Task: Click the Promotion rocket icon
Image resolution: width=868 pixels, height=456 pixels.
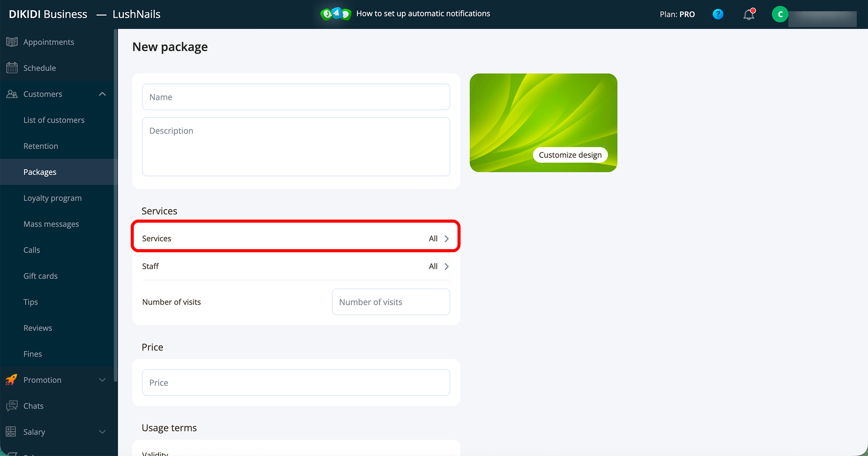Action: [12, 380]
